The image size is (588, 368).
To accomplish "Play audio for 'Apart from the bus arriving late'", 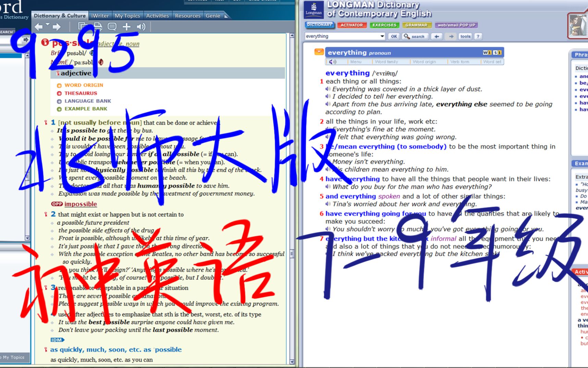I will click(x=328, y=104).
